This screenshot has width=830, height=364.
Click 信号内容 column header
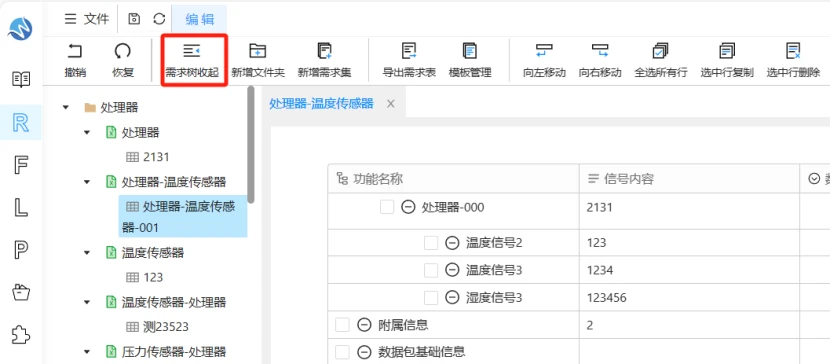tap(689, 179)
